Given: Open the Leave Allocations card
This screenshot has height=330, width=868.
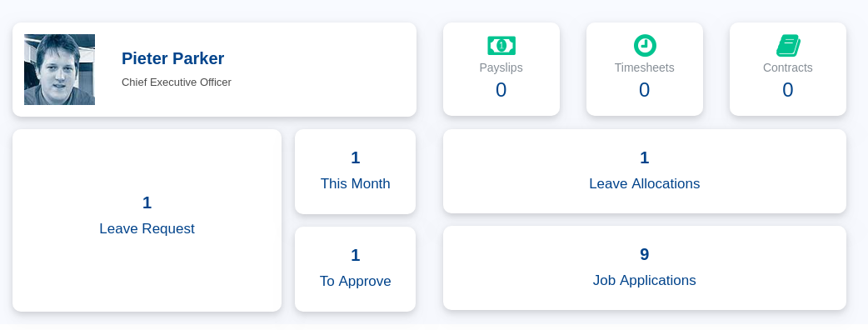Looking at the screenshot, I should [x=645, y=171].
